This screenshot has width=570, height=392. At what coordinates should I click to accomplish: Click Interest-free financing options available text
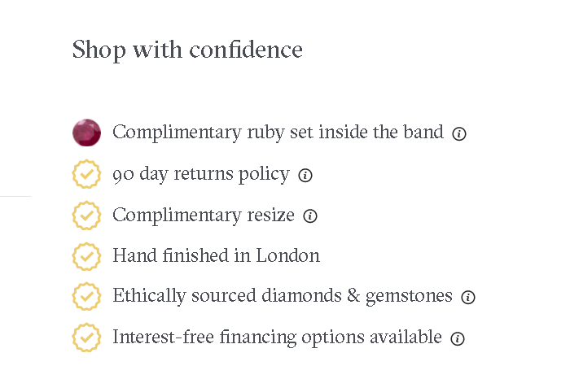click(278, 337)
